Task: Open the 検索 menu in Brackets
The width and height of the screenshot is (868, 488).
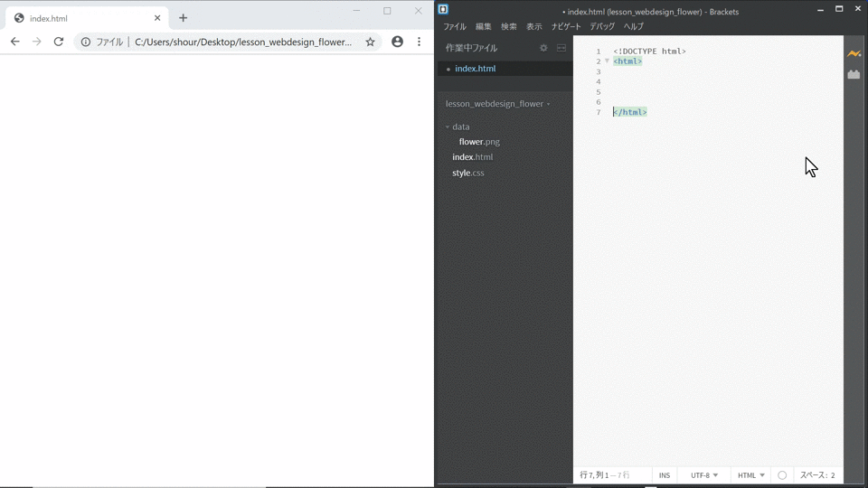Action: tap(509, 26)
